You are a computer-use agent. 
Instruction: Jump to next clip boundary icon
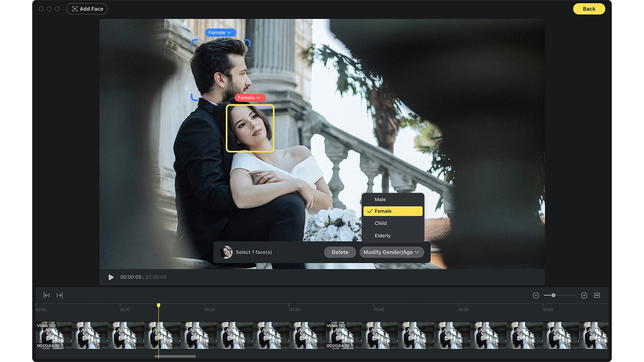[x=60, y=295]
